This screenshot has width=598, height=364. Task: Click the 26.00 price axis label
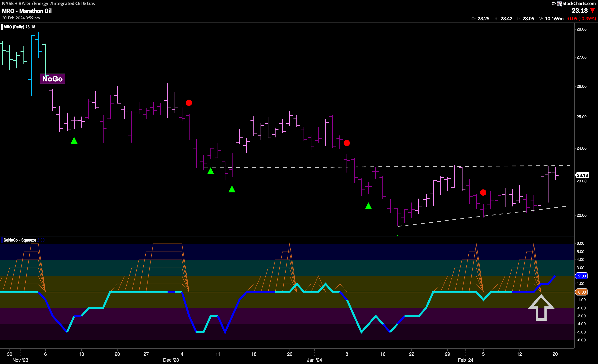click(581, 86)
